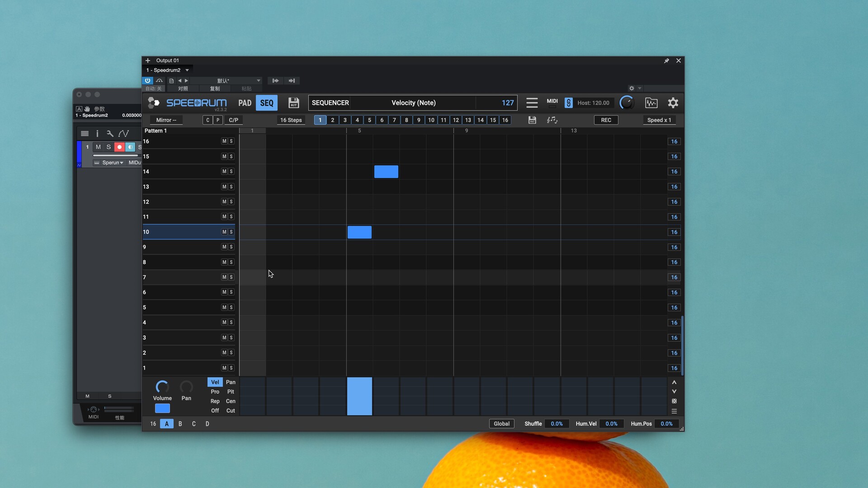Toggle record arm on track 1 in track window
The height and width of the screenshot is (488, 868).
119,147
